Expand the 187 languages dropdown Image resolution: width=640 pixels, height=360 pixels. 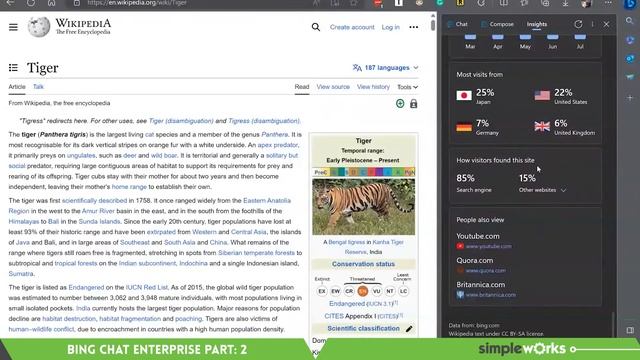(385, 68)
